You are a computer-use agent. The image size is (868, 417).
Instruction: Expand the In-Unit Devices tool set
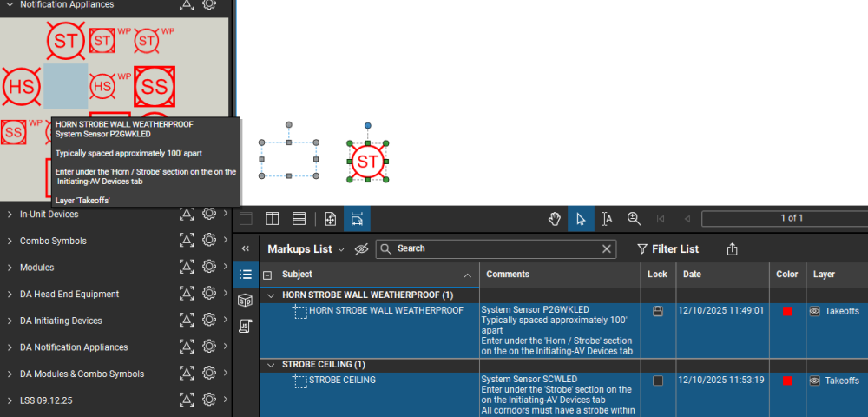tap(10, 215)
